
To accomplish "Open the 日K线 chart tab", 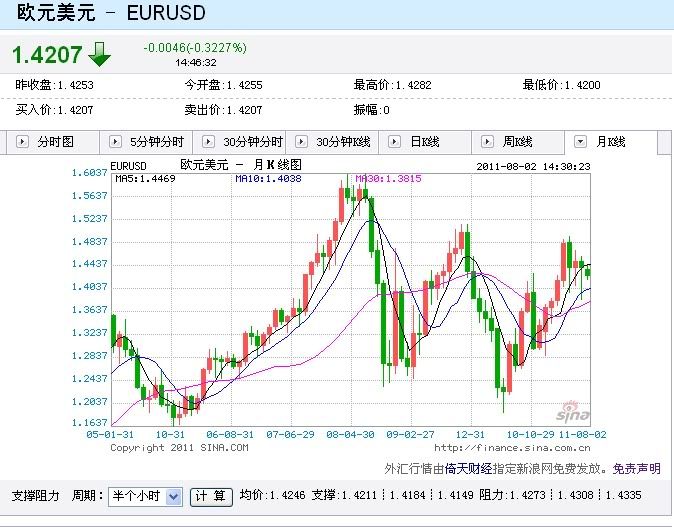I will point(425,142).
